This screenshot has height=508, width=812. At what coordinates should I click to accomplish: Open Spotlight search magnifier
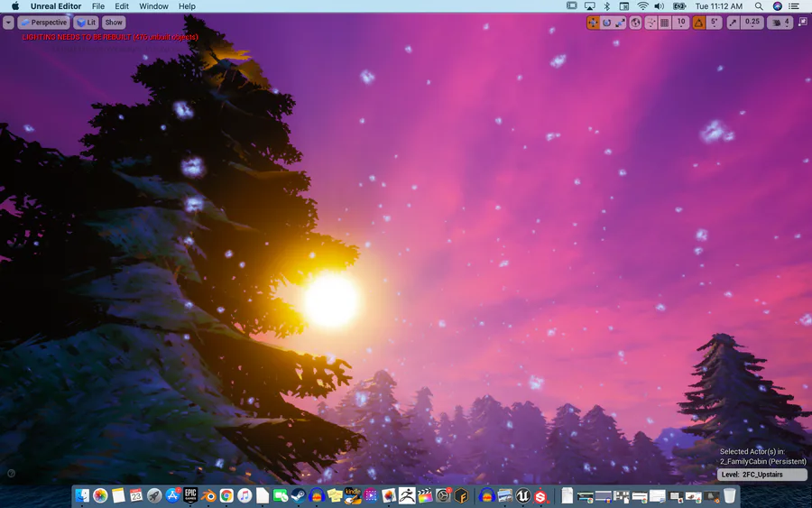click(759, 6)
